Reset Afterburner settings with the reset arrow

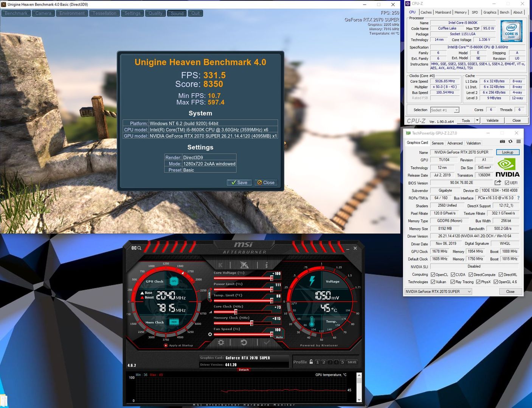tap(244, 342)
